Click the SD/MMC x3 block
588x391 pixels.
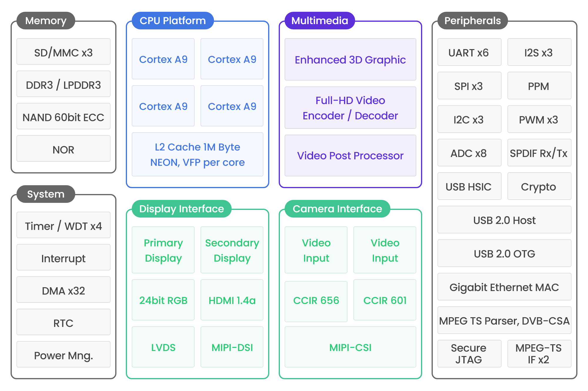(64, 51)
